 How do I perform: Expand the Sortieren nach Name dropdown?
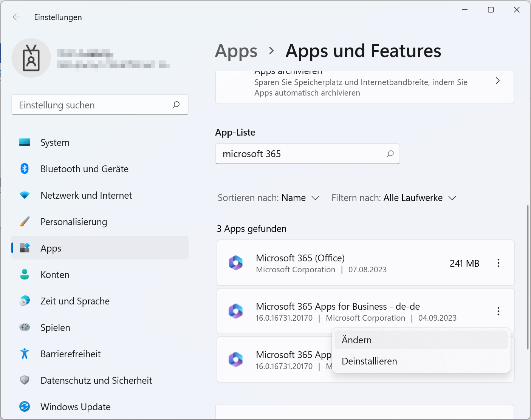269,198
